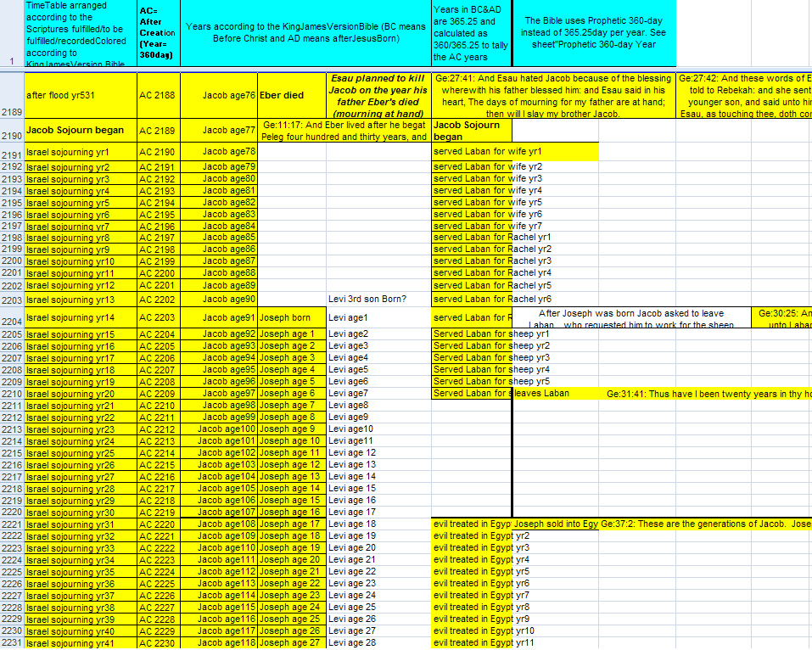Click the 'AC 2225' cell
Image resolution: width=812 pixels, height=650 pixels.
(x=159, y=584)
